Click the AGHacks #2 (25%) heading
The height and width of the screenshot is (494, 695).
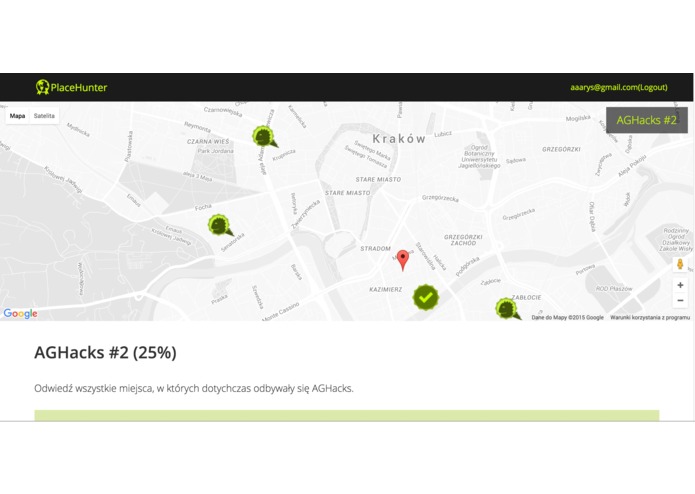tap(105, 353)
